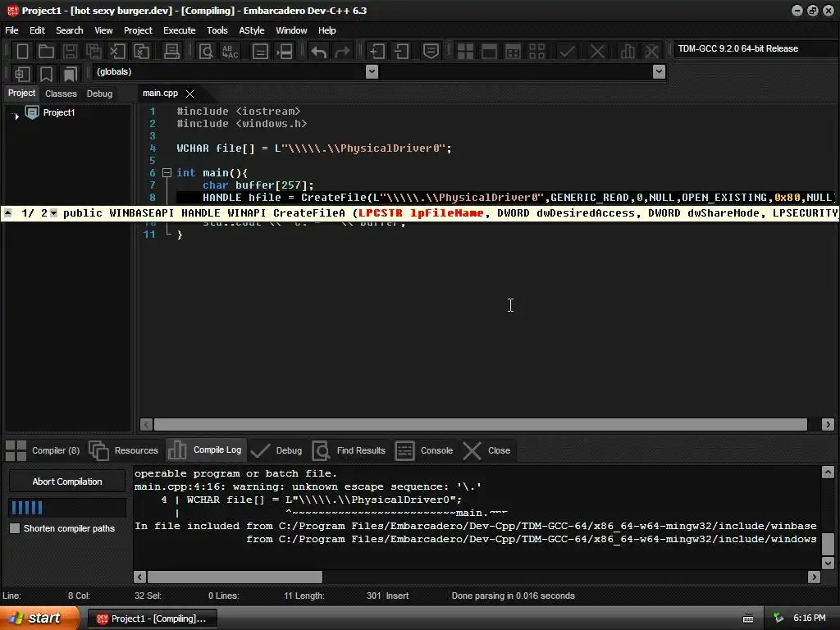Select the Find Results bottom tab
The image size is (840, 630).
point(349,450)
